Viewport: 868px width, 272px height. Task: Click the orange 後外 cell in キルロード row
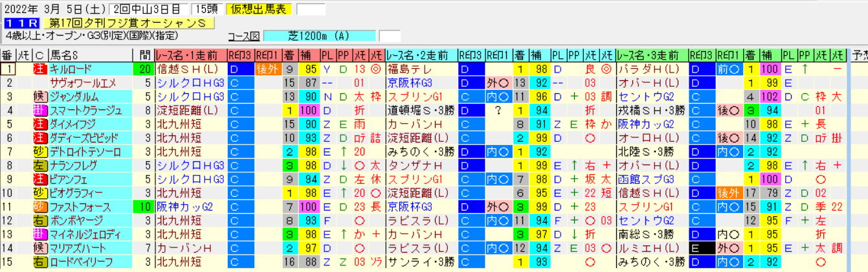pyautogui.click(x=268, y=69)
